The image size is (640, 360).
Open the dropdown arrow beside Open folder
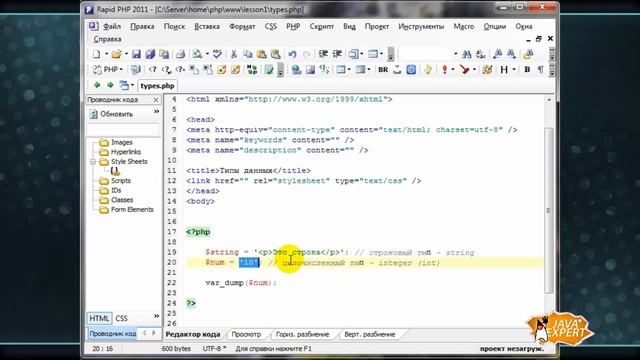126,54
